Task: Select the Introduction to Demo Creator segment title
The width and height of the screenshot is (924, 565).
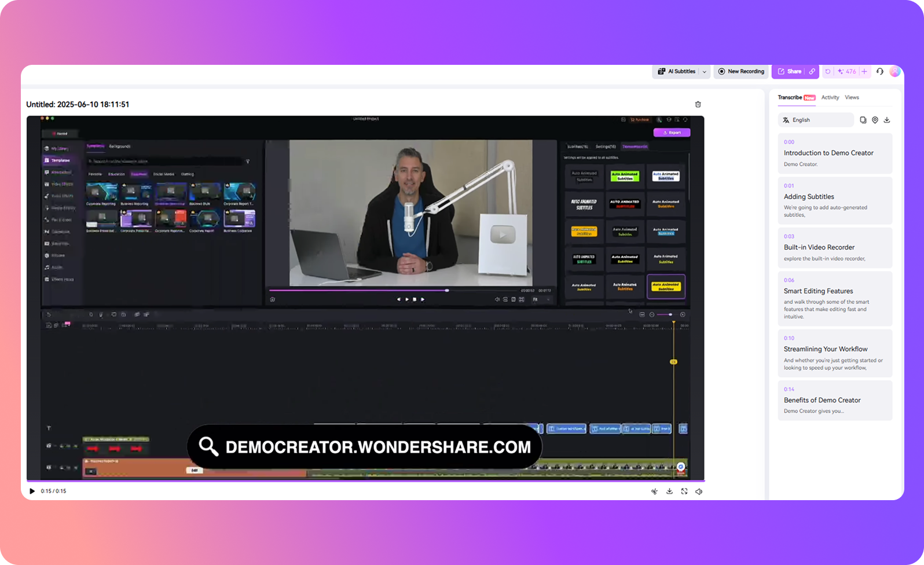Action: click(x=828, y=153)
